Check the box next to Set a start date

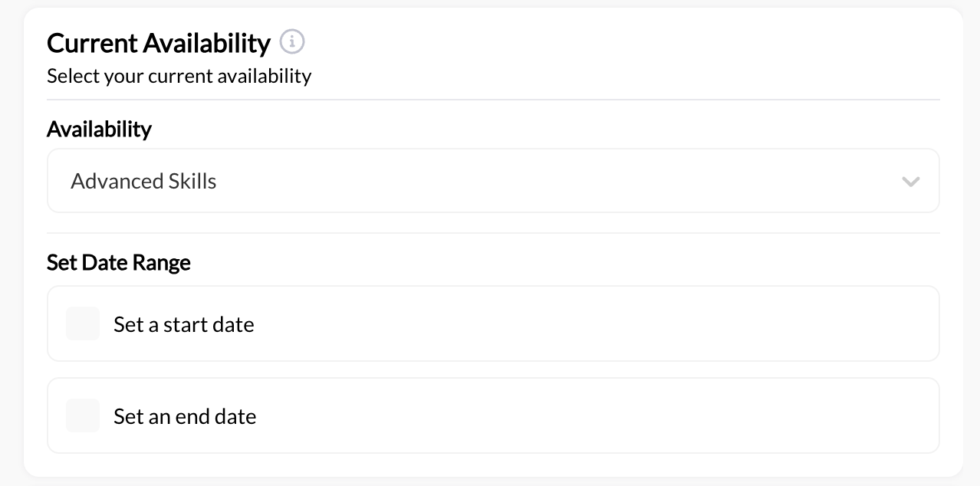point(83,323)
